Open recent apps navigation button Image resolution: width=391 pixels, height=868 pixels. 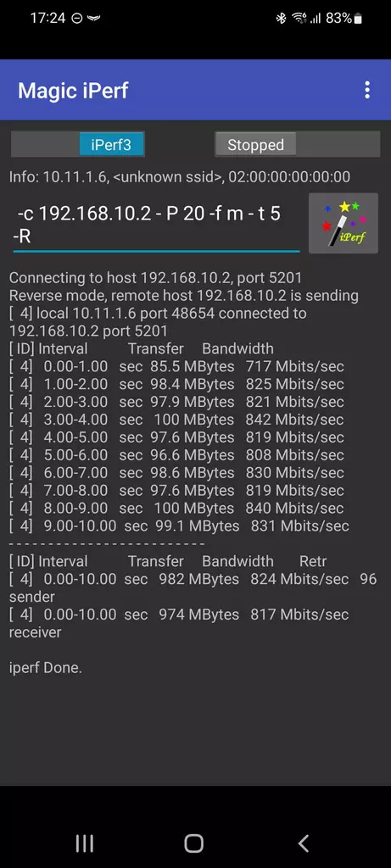click(x=84, y=843)
